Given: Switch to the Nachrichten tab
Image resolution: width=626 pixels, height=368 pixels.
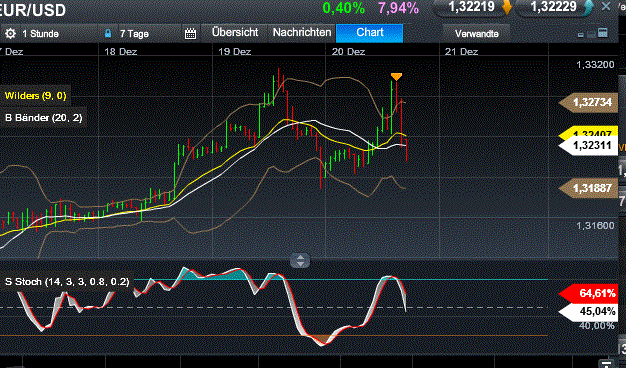Looking at the screenshot, I should tap(302, 33).
